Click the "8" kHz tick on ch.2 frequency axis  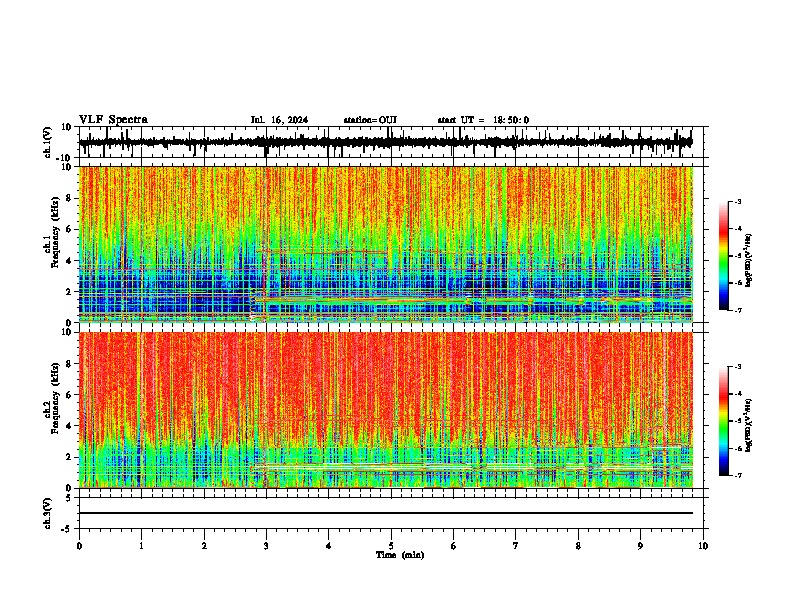click(x=69, y=364)
